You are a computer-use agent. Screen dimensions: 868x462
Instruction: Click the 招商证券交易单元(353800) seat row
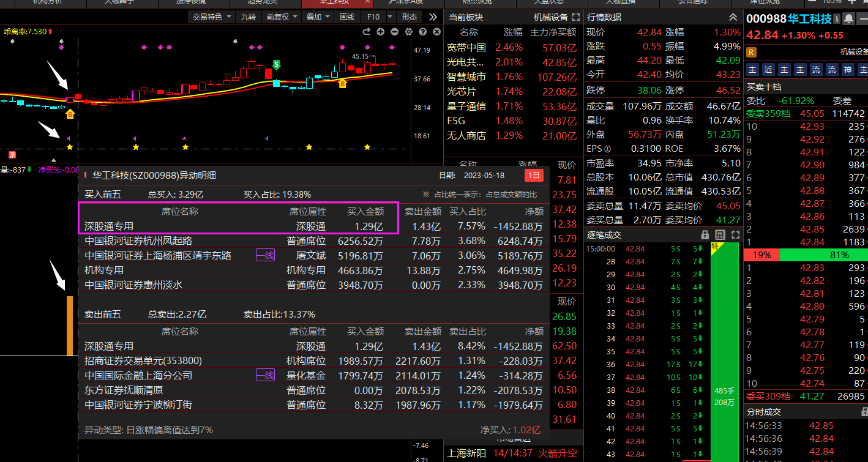click(314, 361)
